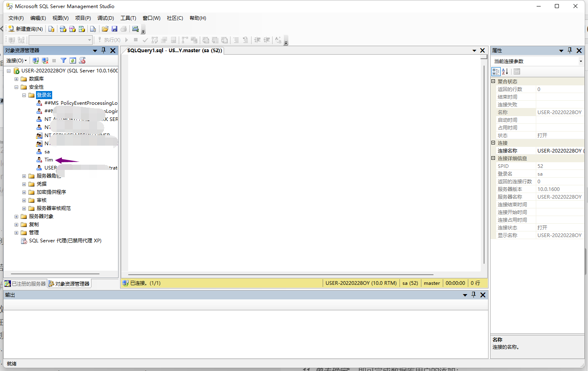Open the 调试(D) menu
Viewport: 588px width, 371px height.
coord(106,18)
